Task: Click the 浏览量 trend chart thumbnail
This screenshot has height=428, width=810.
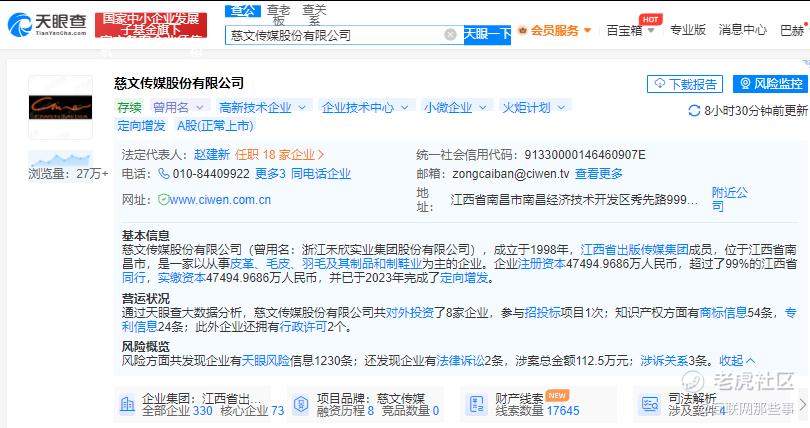Action: (x=60, y=158)
